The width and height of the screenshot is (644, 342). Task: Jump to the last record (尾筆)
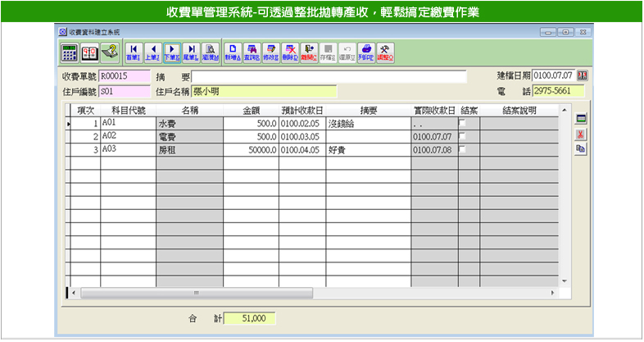click(191, 52)
